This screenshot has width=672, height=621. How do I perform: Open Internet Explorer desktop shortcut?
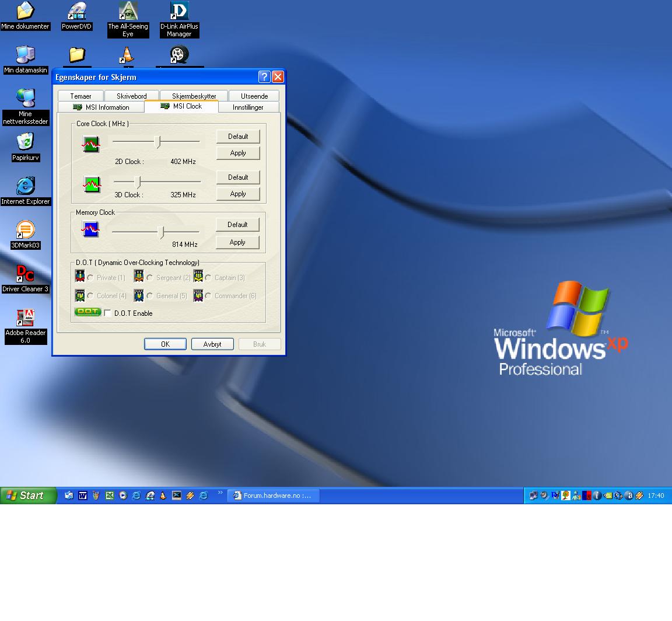click(x=25, y=191)
